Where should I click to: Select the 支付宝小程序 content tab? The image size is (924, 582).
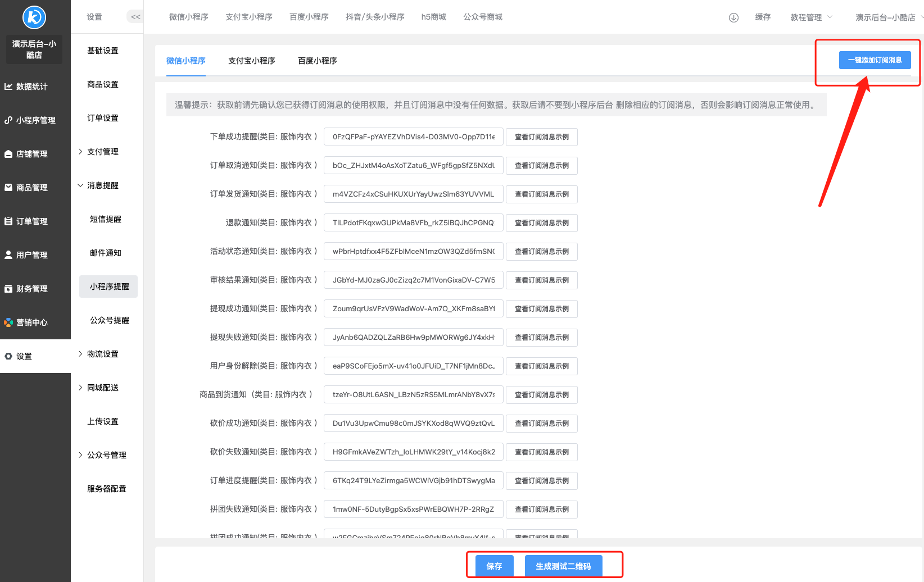pos(252,61)
